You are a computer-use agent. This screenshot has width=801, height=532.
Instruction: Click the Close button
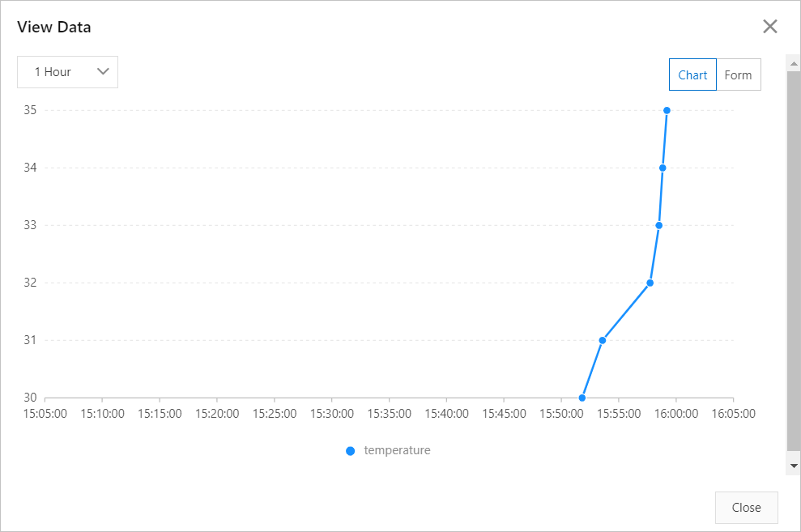pyautogui.click(x=747, y=508)
